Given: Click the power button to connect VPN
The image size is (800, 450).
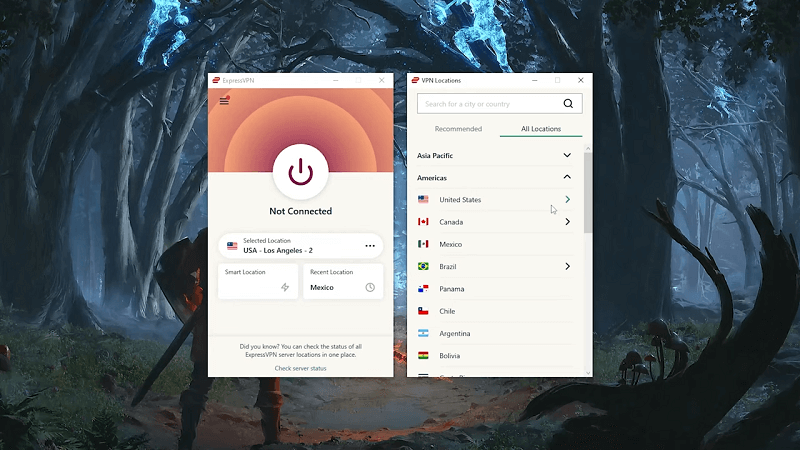Looking at the screenshot, I should point(300,172).
